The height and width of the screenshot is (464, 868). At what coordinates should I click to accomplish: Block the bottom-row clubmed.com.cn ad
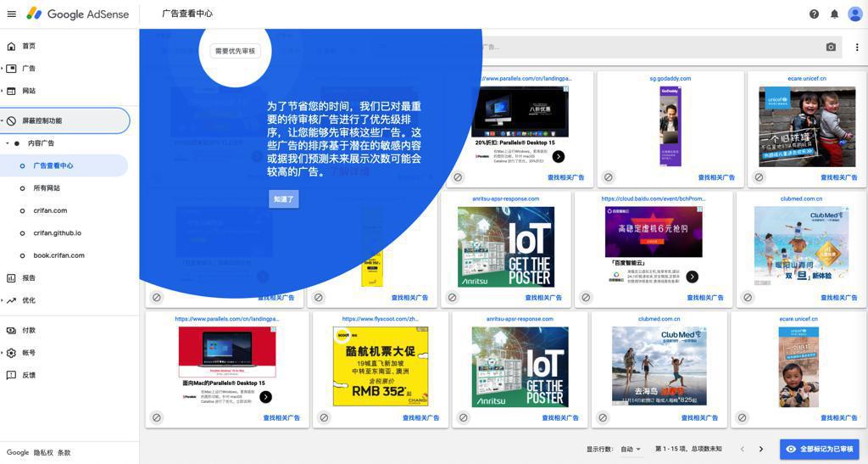click(x=603, y=417)
